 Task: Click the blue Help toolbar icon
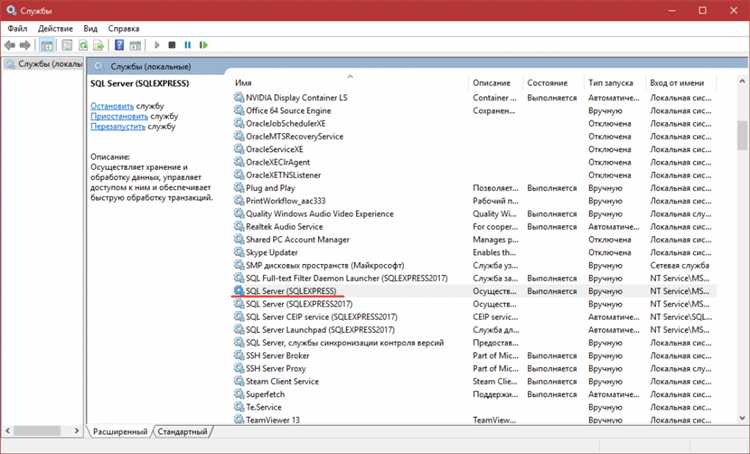tap(120, 45)
